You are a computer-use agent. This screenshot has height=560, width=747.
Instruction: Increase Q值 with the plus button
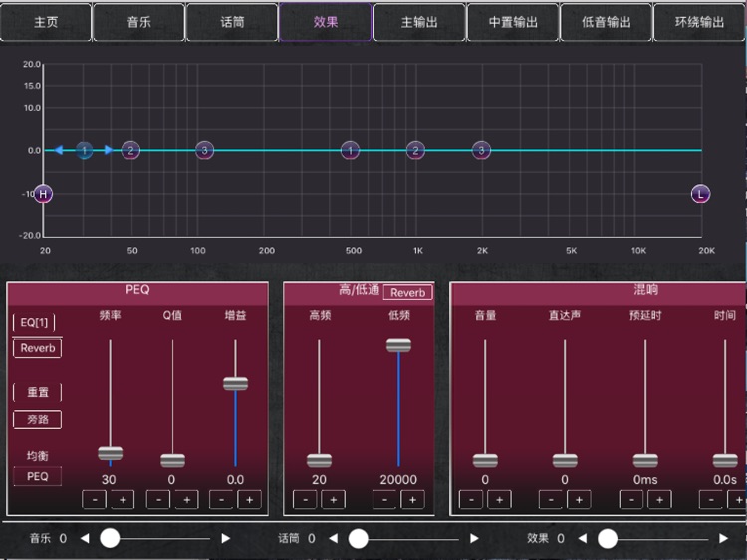point(186,500)
